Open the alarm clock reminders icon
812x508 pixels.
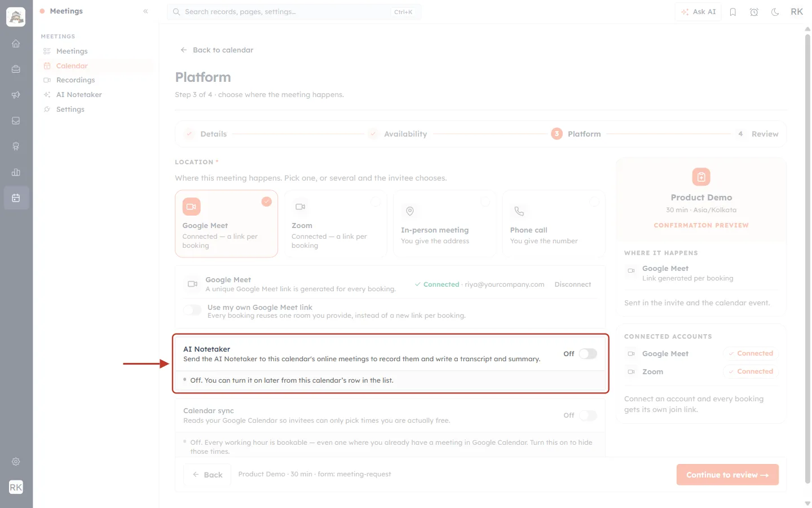coord(754,12)
